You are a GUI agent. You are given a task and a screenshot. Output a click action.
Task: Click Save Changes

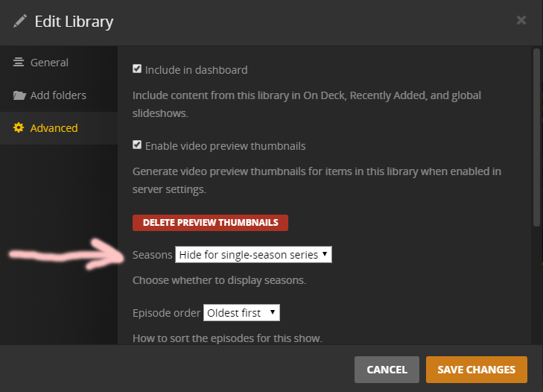[476, 370]
